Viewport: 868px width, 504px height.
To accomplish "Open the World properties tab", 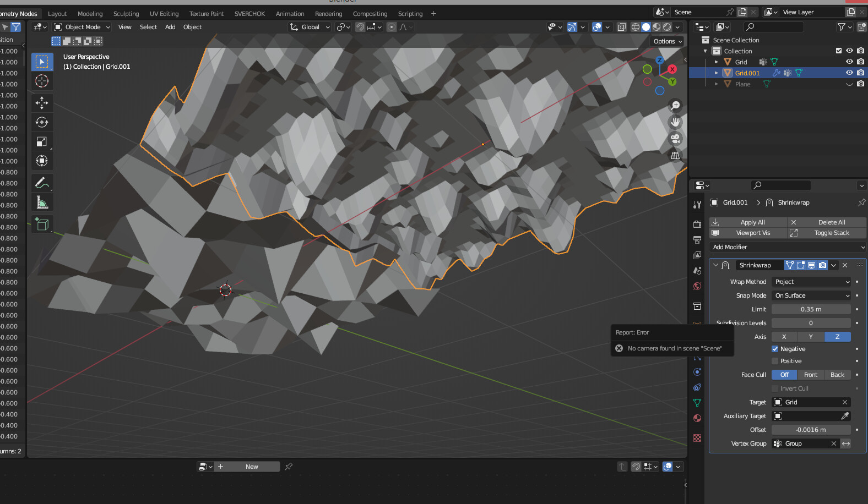I will [697, 286].
